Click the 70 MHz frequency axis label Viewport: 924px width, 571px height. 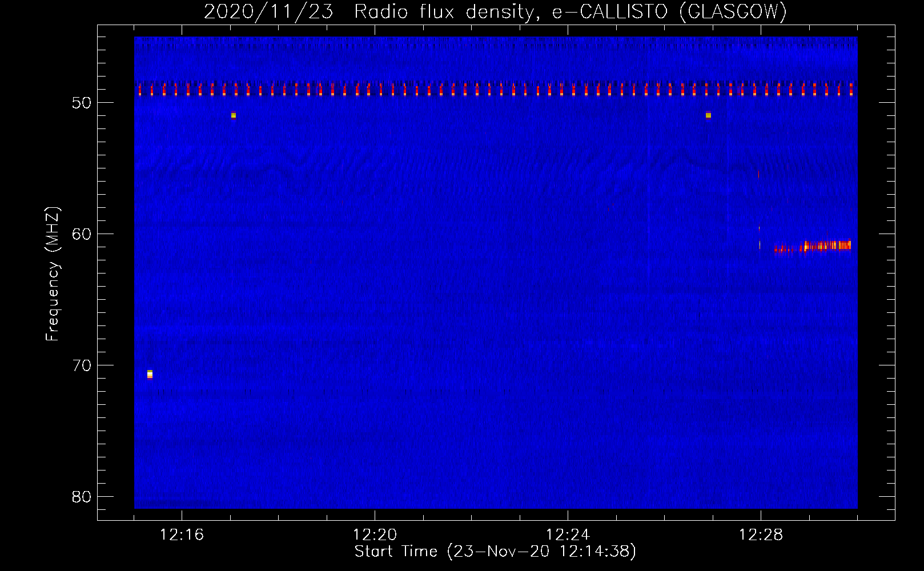click(x=82, y=365)
